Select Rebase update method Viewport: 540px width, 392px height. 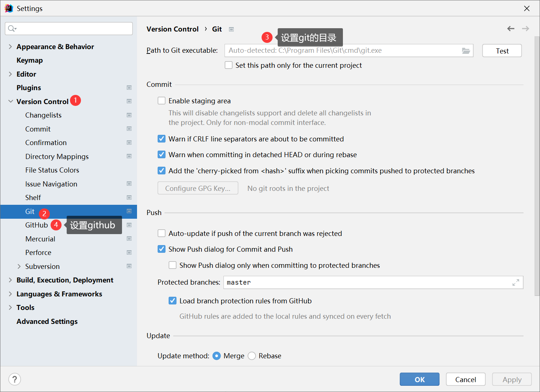point(252,356)
